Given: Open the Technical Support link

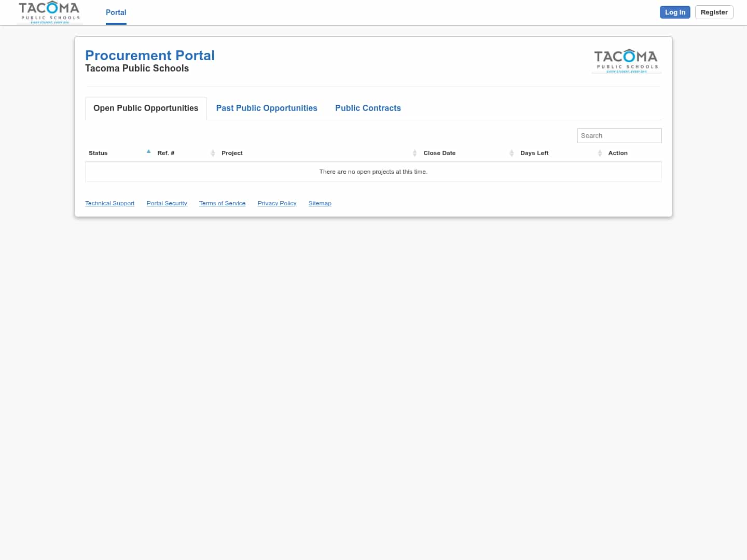Looking at the screenshot, I should (x=109, y=203).
